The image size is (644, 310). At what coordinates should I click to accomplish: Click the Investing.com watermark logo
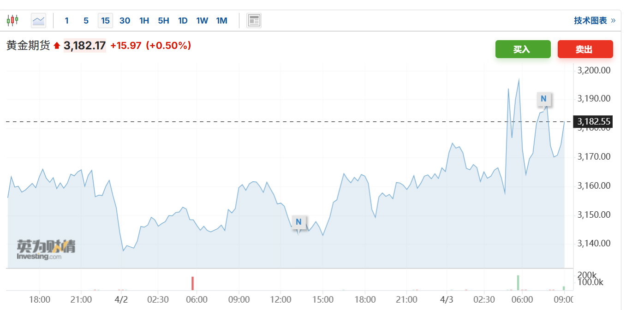[46, 250]
